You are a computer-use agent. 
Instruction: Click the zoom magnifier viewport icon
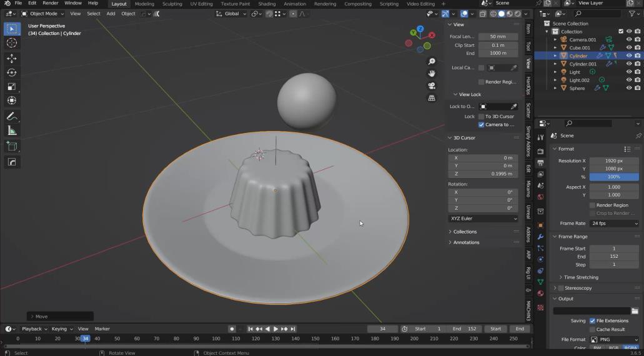[432, 61]
